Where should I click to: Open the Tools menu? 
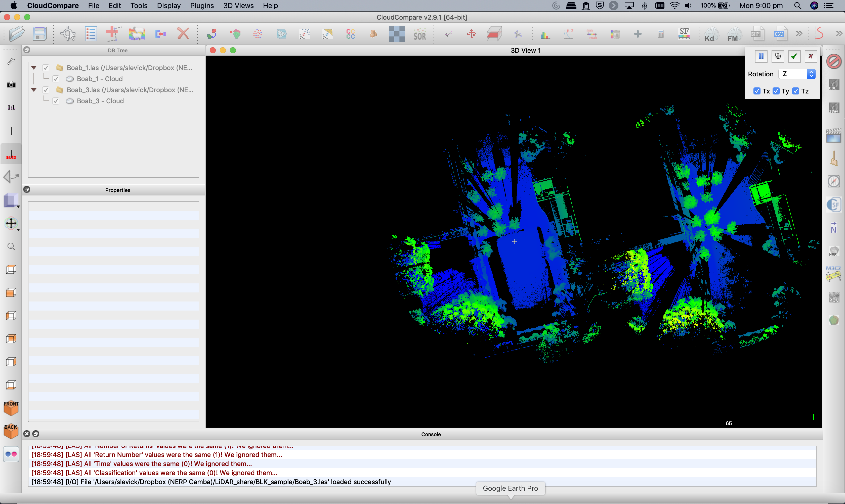pos(139,6)
